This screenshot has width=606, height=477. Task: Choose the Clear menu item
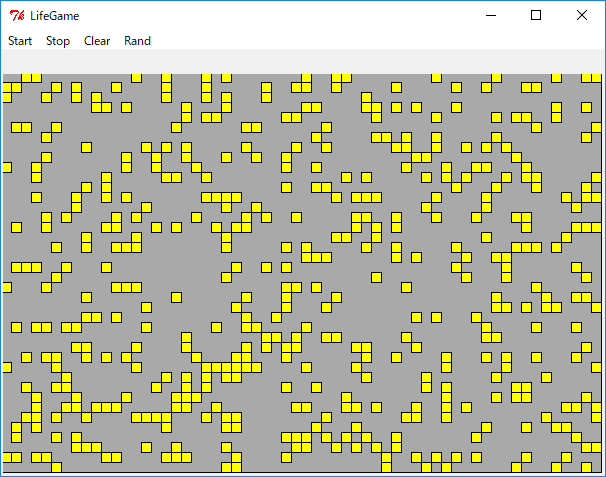[97, 41]
